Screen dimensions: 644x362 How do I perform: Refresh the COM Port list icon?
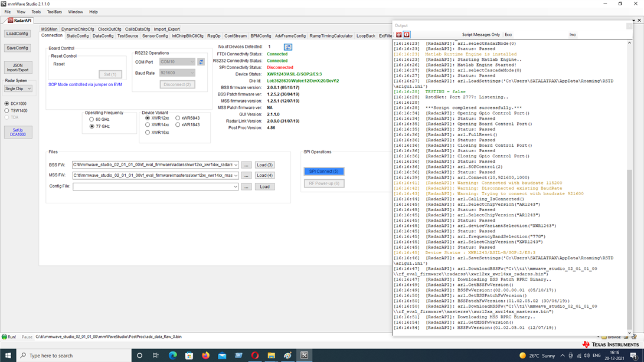[201, 61]
